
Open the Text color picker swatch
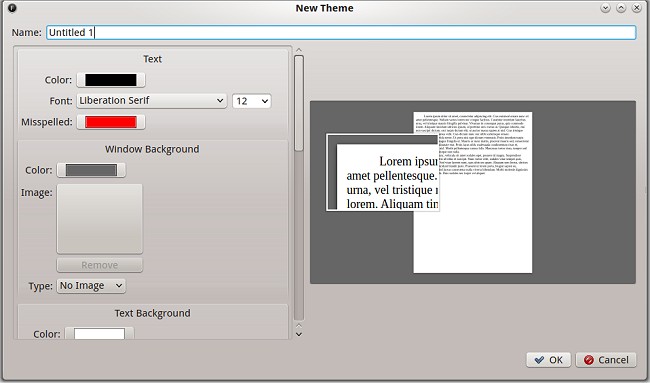click(x=111, y=80)
